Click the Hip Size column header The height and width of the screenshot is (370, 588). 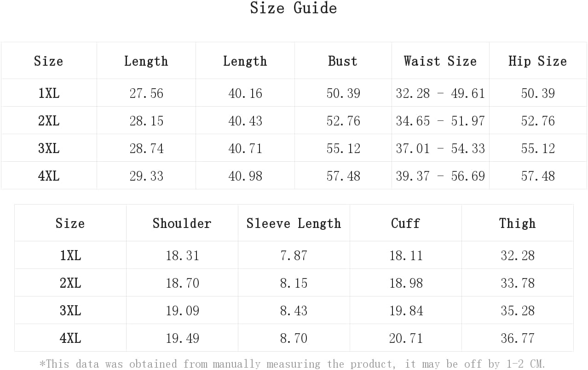point(537,61)
